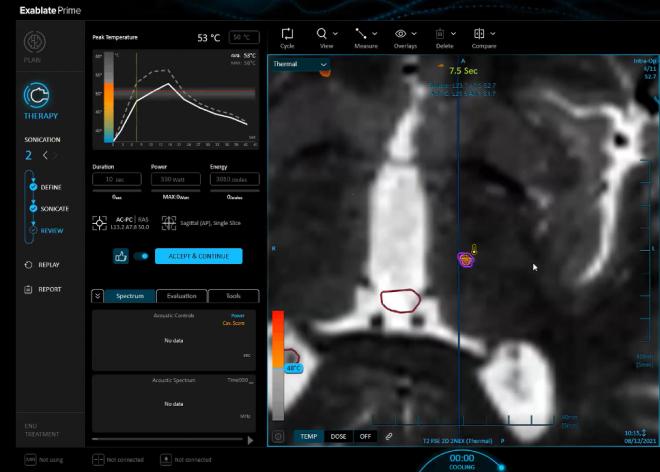Open the View magnifier tool

click(322, 34)
